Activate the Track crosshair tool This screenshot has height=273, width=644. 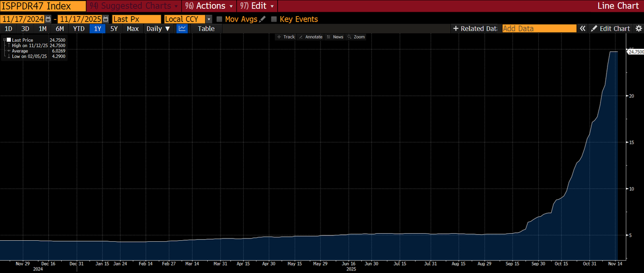pyautogui.click(x=286, y=37)
